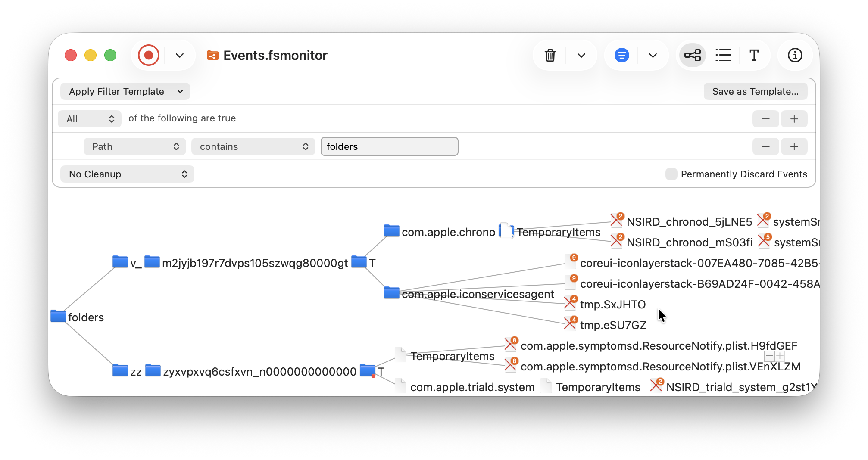
Task: Select the coreui-iconlayerstack-007EA480 node
Action: [692, 263]
